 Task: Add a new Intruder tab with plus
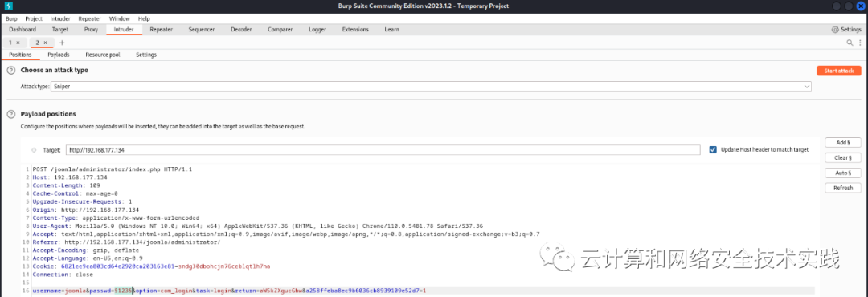tap(62, 43)
